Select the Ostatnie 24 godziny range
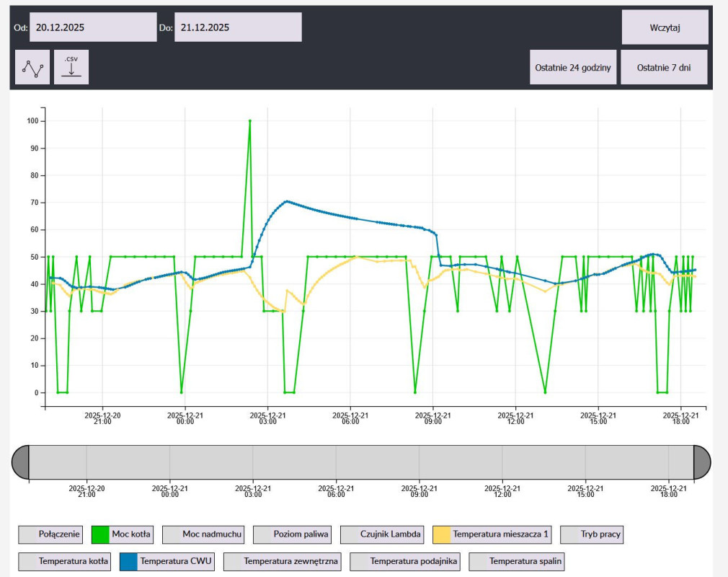This screenshot has height=577, width=728. point(573,68)
